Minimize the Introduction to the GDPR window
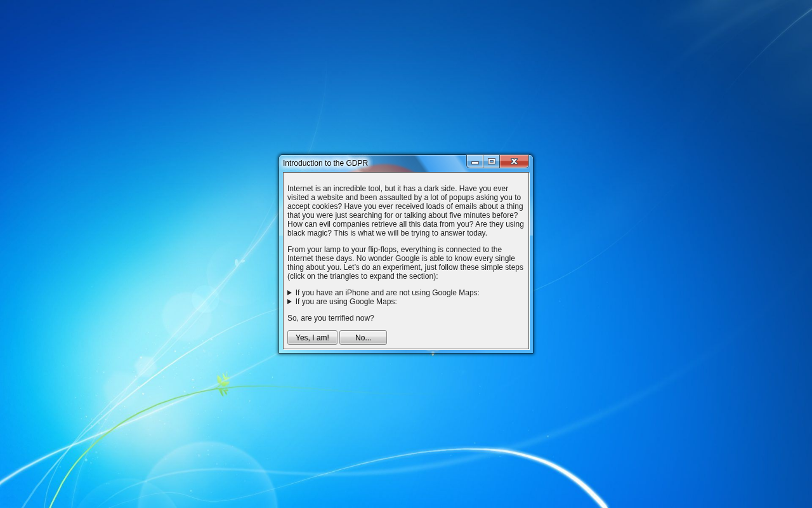The image size is (812, 508). [x=475, y=162]
